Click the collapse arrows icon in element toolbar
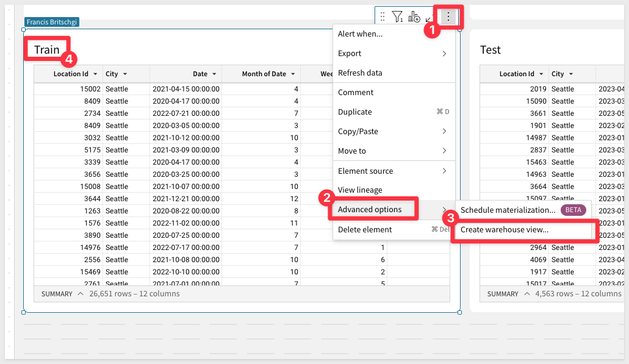 (x=428, y=18)
